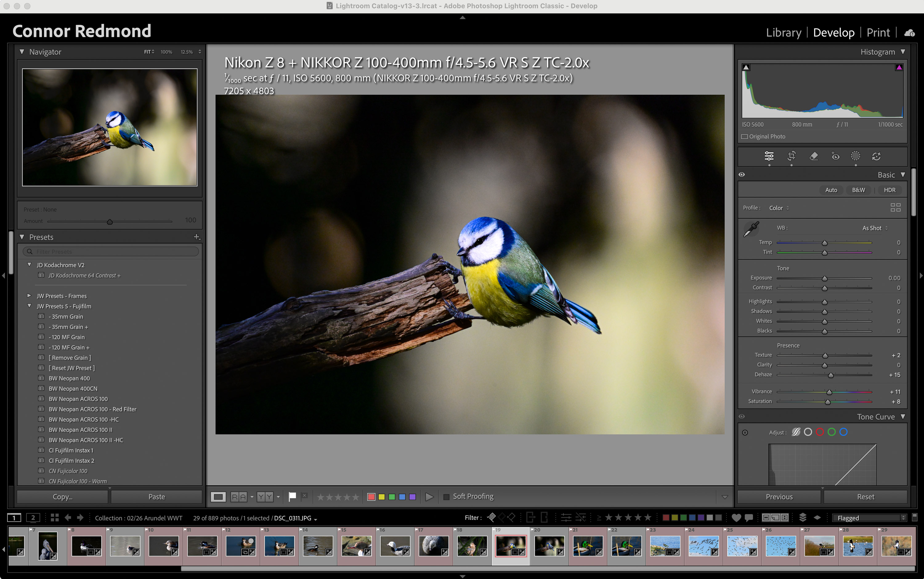This screenshot has width=924, height=579.
Task: Add a new preset with plus icon
Action: point(197,237)
